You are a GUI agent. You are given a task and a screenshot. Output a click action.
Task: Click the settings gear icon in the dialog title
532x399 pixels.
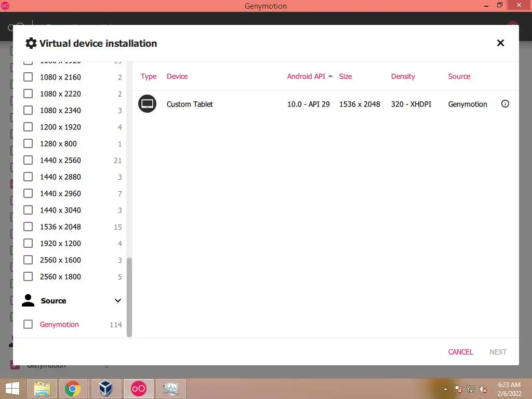pyautogui.click(x=31, y=43)
